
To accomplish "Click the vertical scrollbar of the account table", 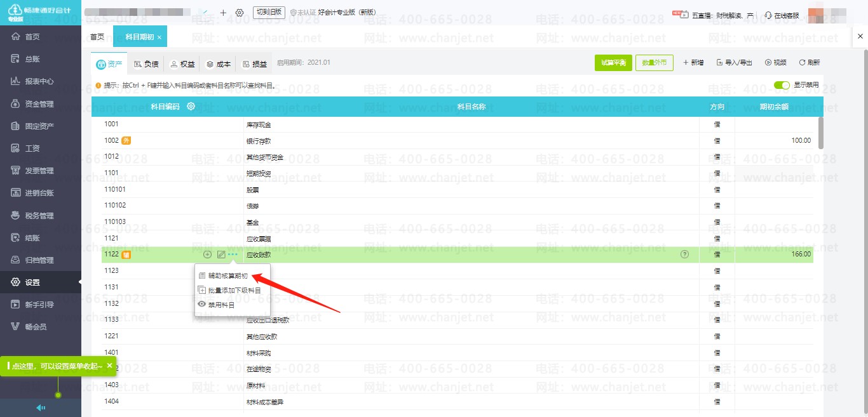I will point(821,133).
